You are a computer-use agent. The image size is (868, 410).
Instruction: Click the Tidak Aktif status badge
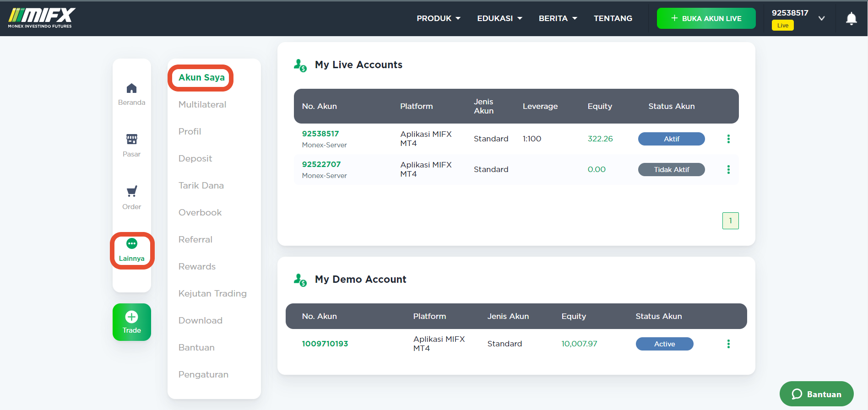pos(672,169)
